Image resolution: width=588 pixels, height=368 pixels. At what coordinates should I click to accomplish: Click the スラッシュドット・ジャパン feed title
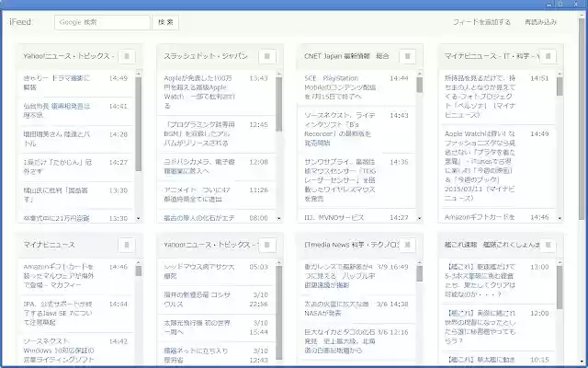(x=206, y=56)
